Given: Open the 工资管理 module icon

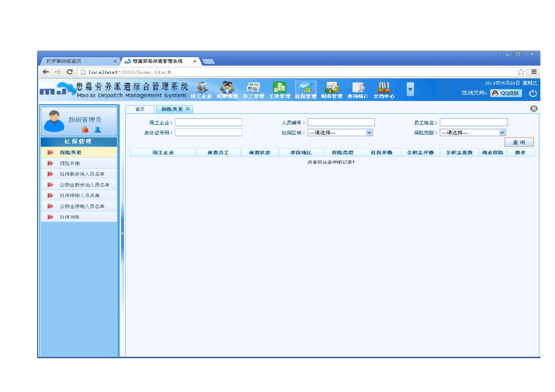Looking at the screenshot, I should click(x=279, y=90).
